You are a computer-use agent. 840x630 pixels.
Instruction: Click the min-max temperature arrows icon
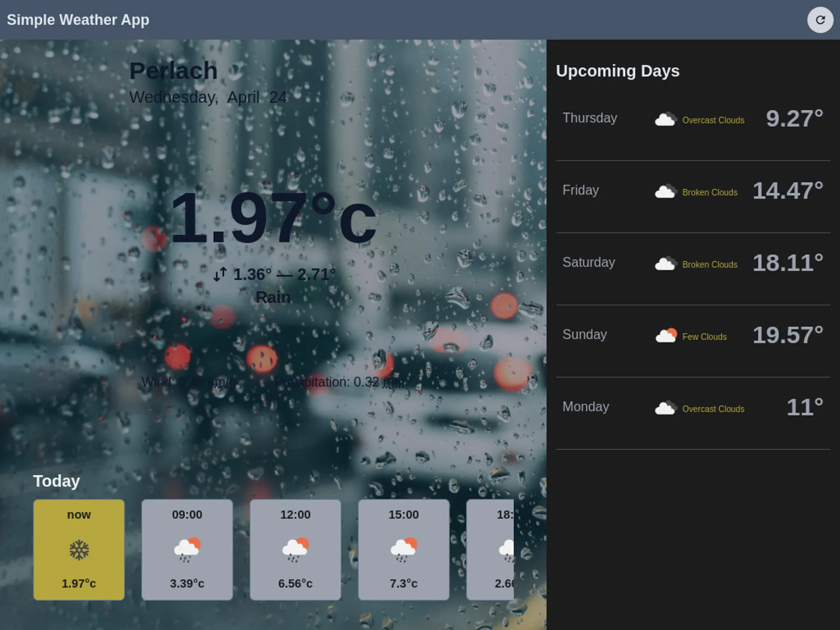[220, 274]
